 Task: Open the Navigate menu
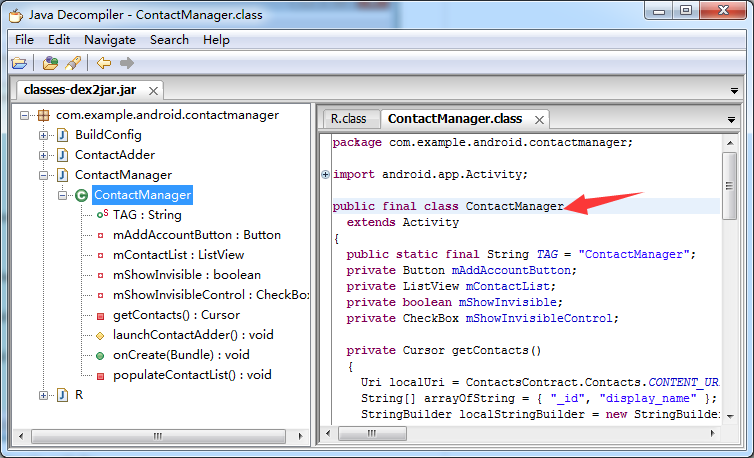[110, 40]
